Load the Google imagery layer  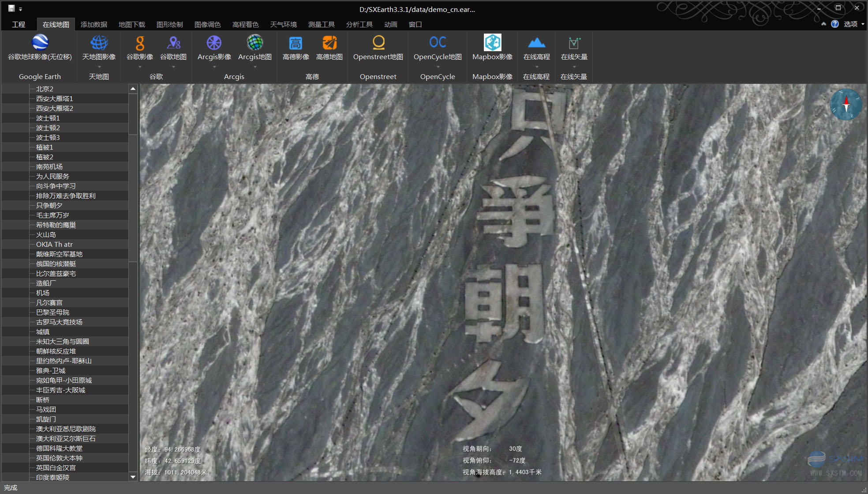pos(140,48)
